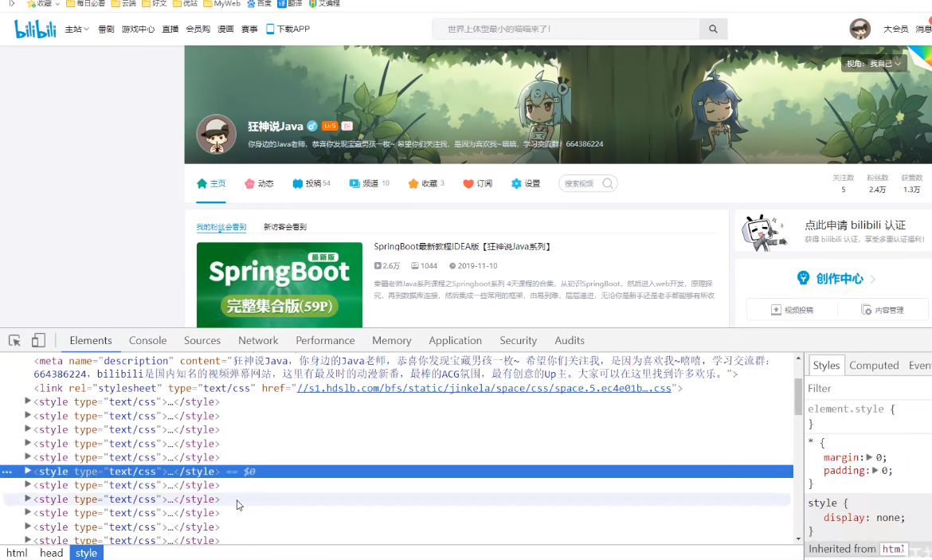The image size is (932, 560).
Task: Click the 翻译 bookmark icon
Action: coord(282,3)
